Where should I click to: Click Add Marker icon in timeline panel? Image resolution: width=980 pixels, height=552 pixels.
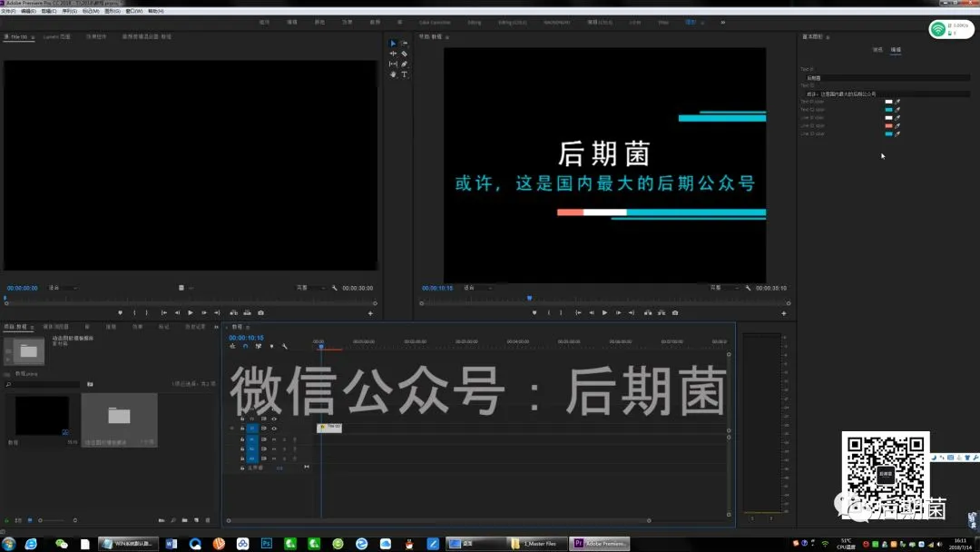click(271, 346)
